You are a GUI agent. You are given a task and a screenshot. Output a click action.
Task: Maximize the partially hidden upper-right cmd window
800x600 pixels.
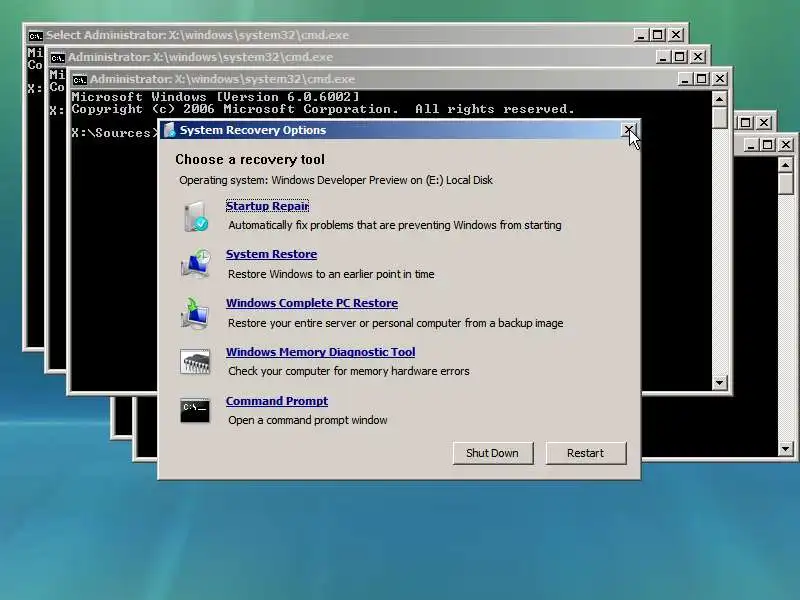click(x=745, y=123)
